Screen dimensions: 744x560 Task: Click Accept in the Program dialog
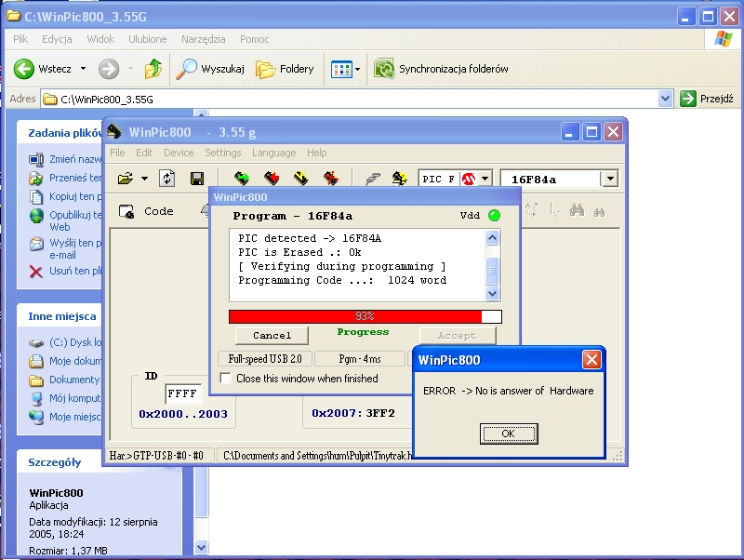point(457,336)
